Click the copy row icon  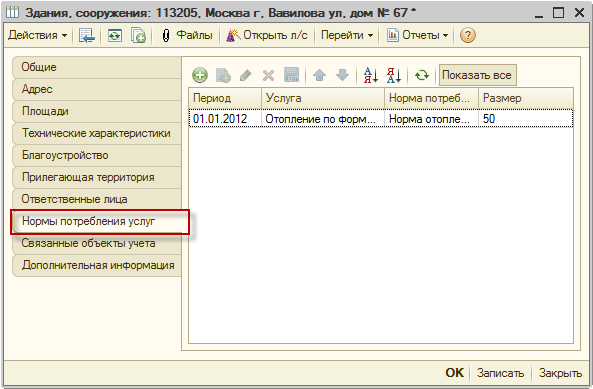(223, 75)
